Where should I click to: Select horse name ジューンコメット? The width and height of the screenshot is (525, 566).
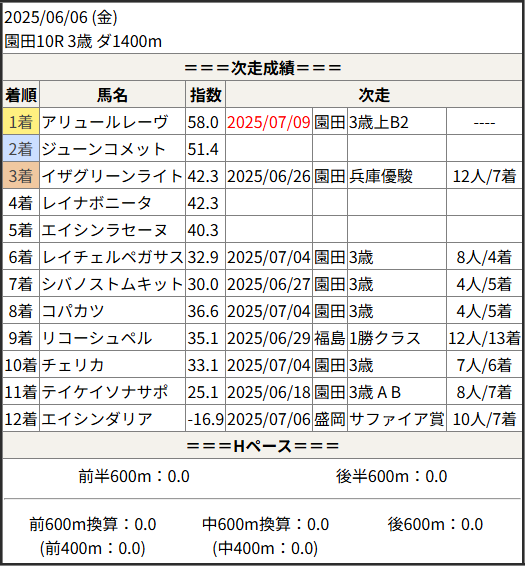pyautogui.click(x=104, y=149)
